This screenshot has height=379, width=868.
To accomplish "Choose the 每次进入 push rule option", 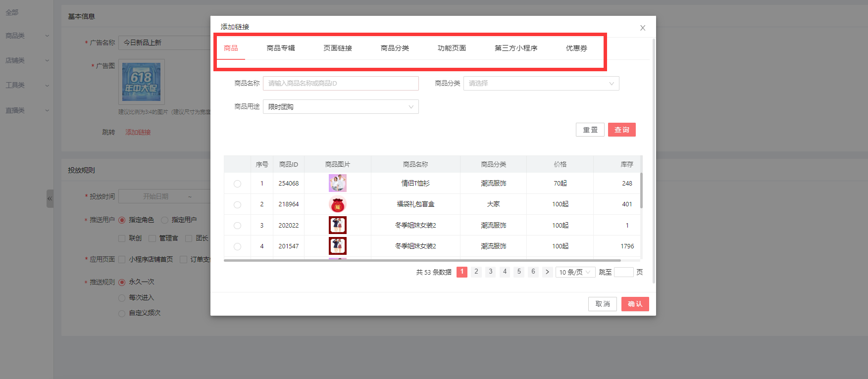I will [122, 298].
